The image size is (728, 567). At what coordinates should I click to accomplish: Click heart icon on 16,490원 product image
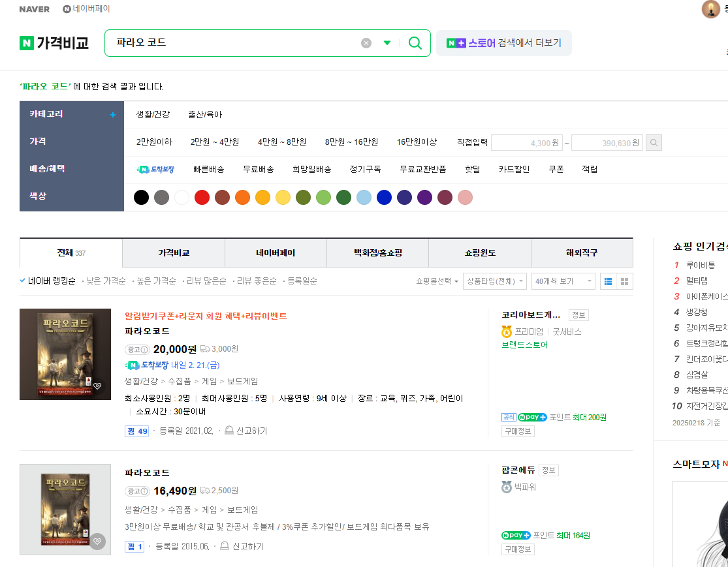(97, 542)
